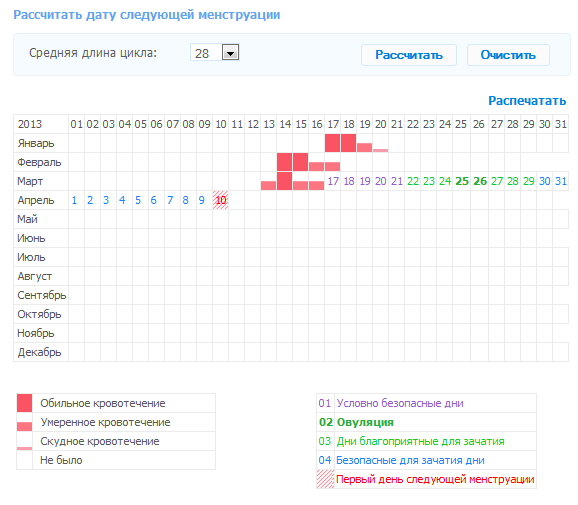
Task: Click the heavy bleeding cell on February 14
Action: pyautogui.click(x=285, y=162)
